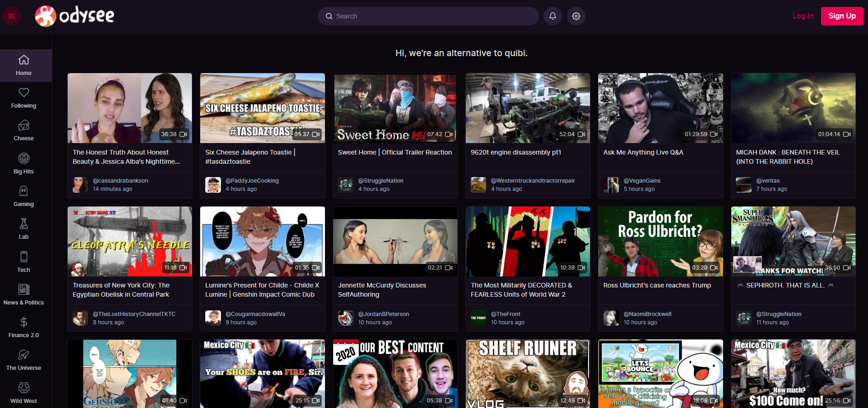Open the Six Cheese Jalapeno Toastie thumbnail

262,108
